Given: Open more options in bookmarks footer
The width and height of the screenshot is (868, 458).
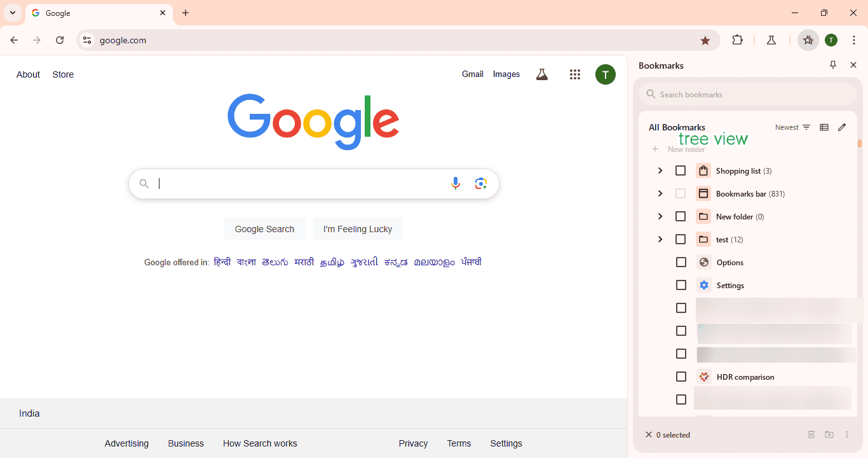Looking at the screenshot, I should coord(847,434).
